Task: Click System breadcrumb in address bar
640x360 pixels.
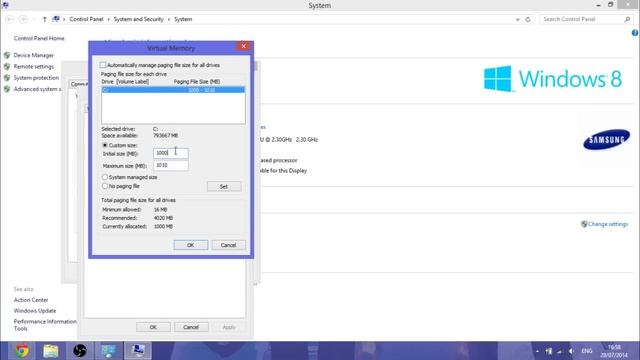Action: pyautogui.click(x=183, y=19)
